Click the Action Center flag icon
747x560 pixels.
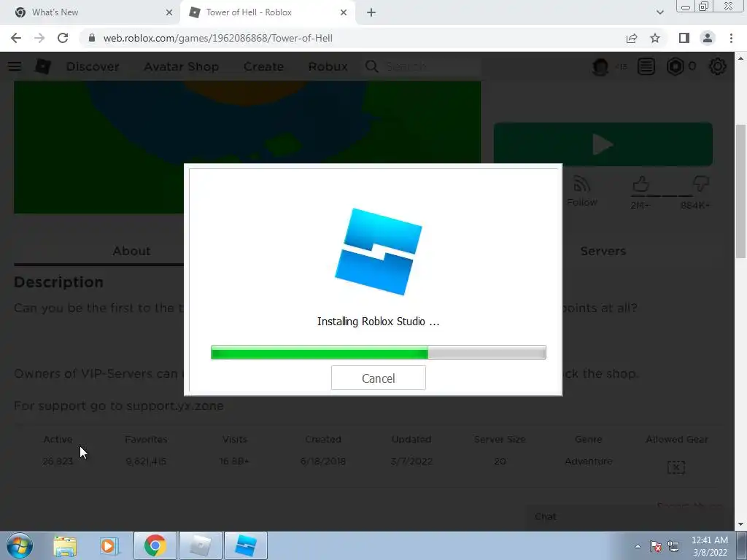[x=656, y=546]
